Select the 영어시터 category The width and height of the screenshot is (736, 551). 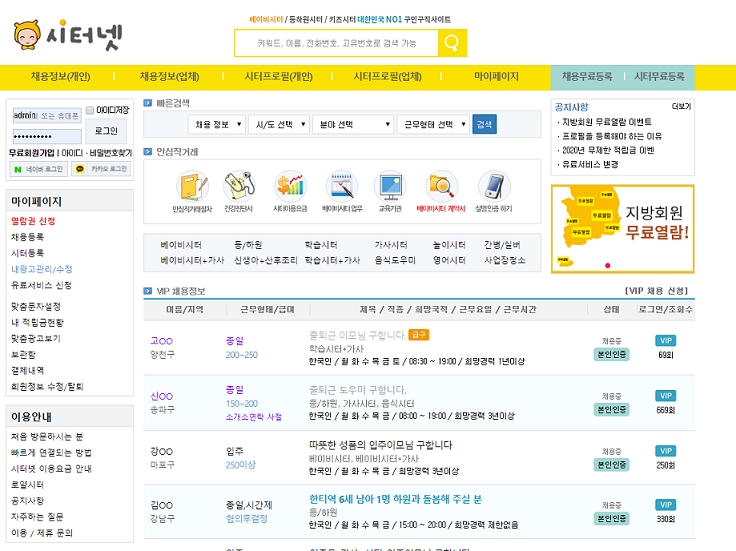449,260
